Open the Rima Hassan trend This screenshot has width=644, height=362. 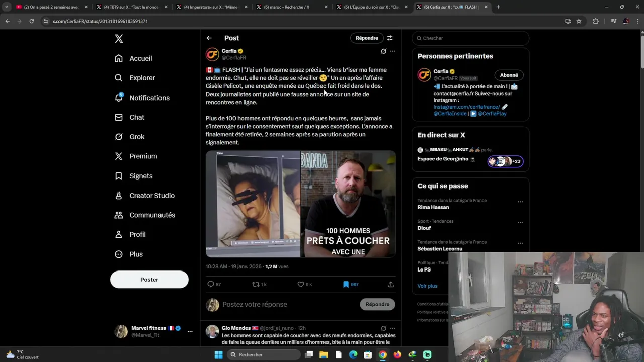(x=433, y=207)
